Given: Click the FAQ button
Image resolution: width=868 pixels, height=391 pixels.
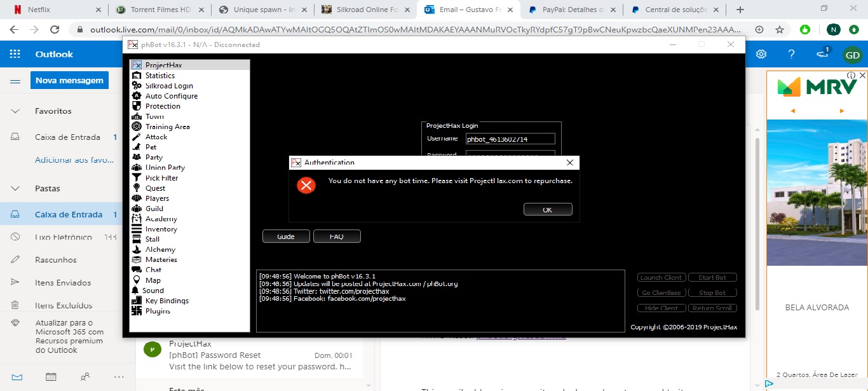Looking at the screenshot, I should click(337, 237).
